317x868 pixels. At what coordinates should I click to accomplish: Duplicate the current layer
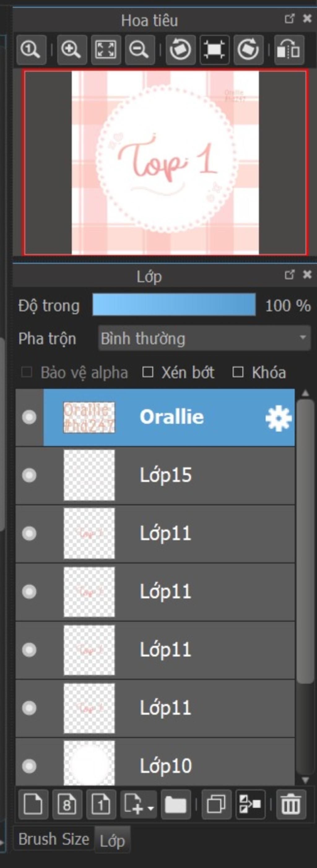(x=216, y=804)
